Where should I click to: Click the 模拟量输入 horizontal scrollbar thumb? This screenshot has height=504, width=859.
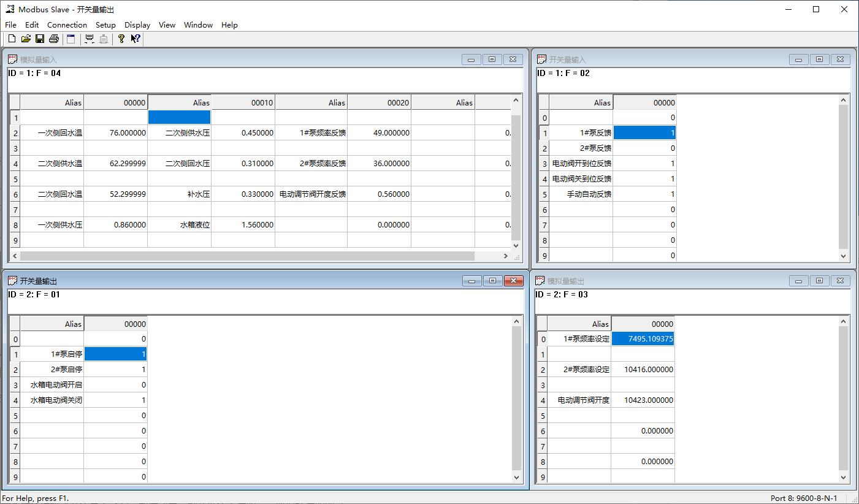pos(248,256)
